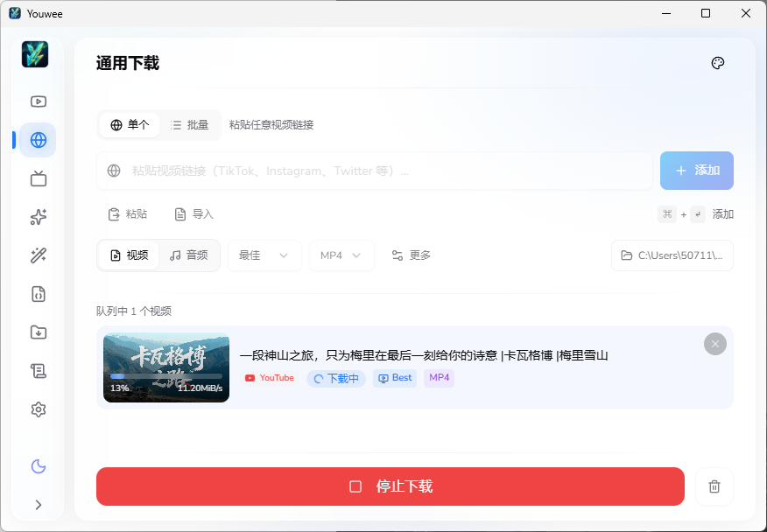Open the TV channel sidebar icon
Viewport: 767px width, 532px height.
click(38, 179)
